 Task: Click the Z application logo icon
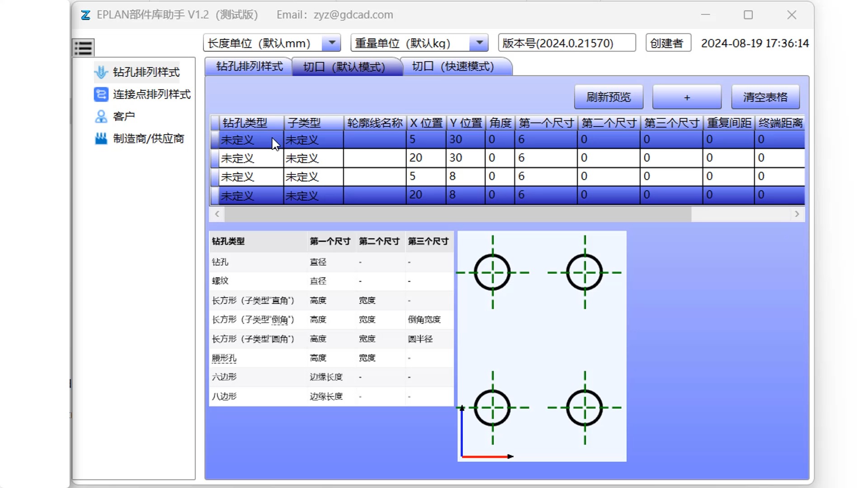[85, 15]
